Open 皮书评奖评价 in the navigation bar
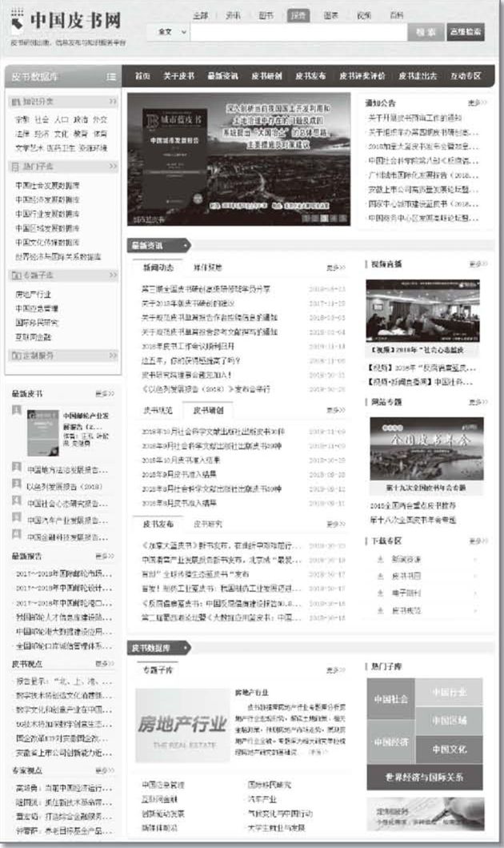 tap(362, 76)
